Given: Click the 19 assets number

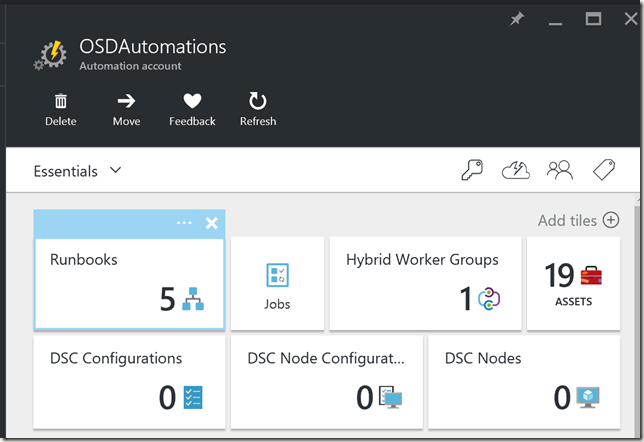Looking at the screenshot, I should click(x=559, y=275).
